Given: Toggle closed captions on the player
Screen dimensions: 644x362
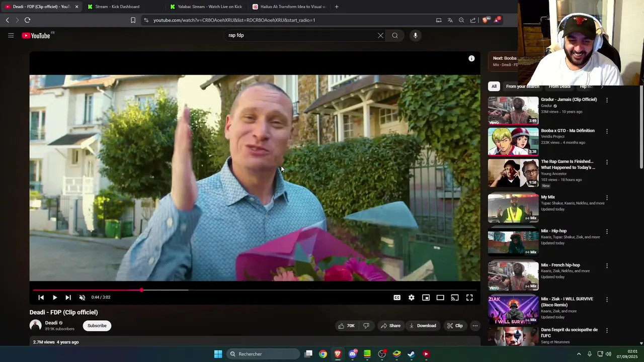Looking at the screenshot, I should 397,298.
